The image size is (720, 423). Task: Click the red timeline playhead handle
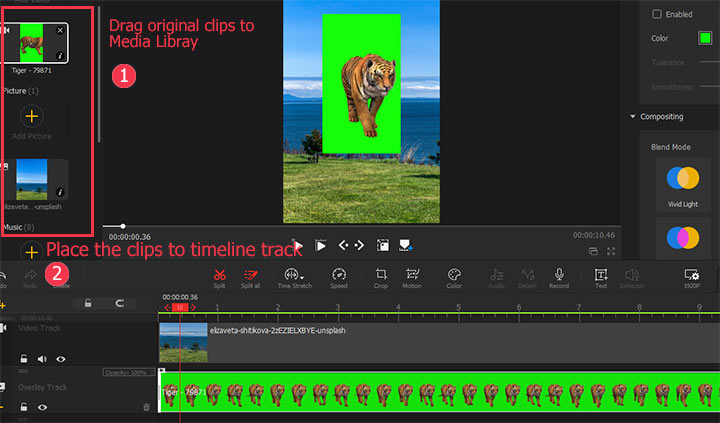(x=180, y=307)
